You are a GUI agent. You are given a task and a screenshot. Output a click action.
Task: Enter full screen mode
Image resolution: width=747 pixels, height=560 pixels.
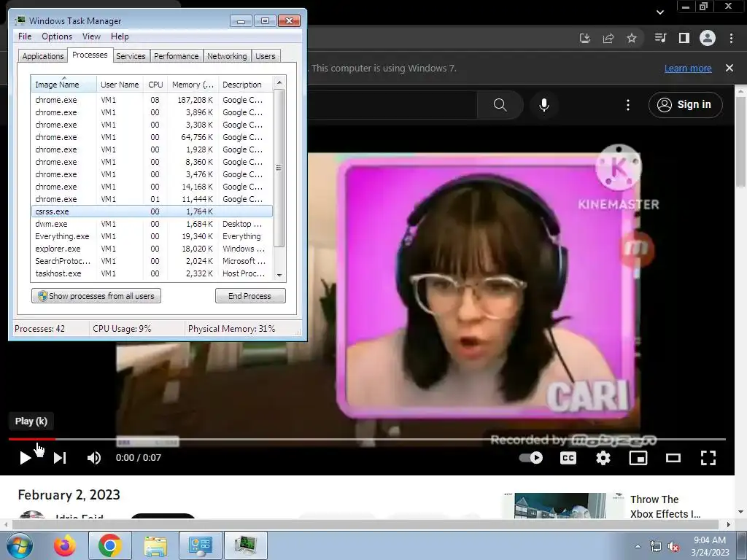point(708,458)
